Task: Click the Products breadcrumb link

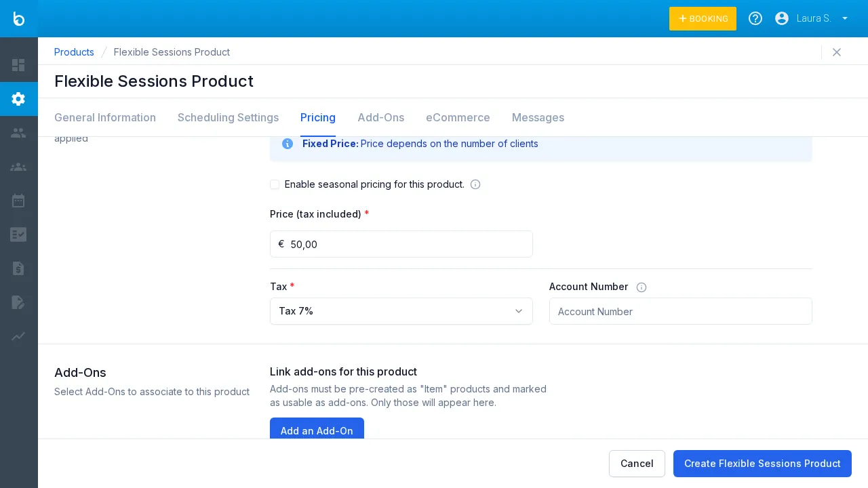Action: [x=74, y=52]
